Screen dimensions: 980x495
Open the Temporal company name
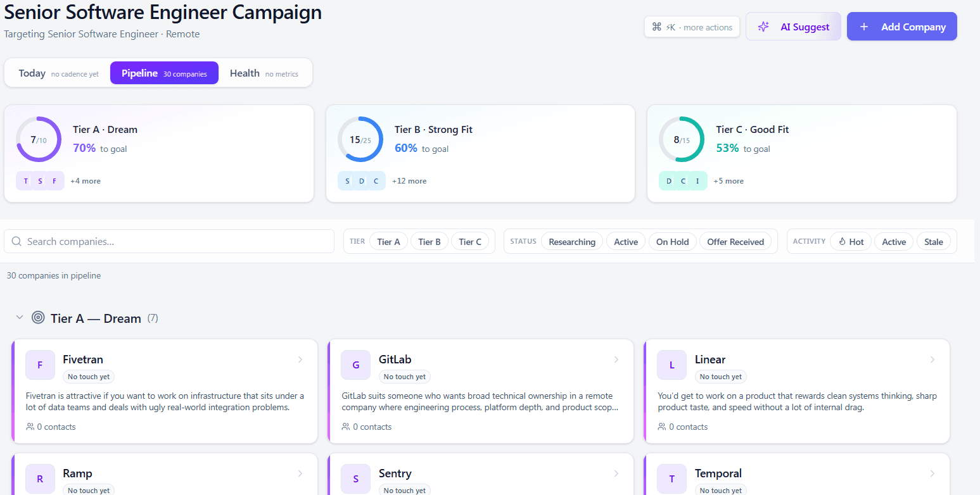[718, 473]
